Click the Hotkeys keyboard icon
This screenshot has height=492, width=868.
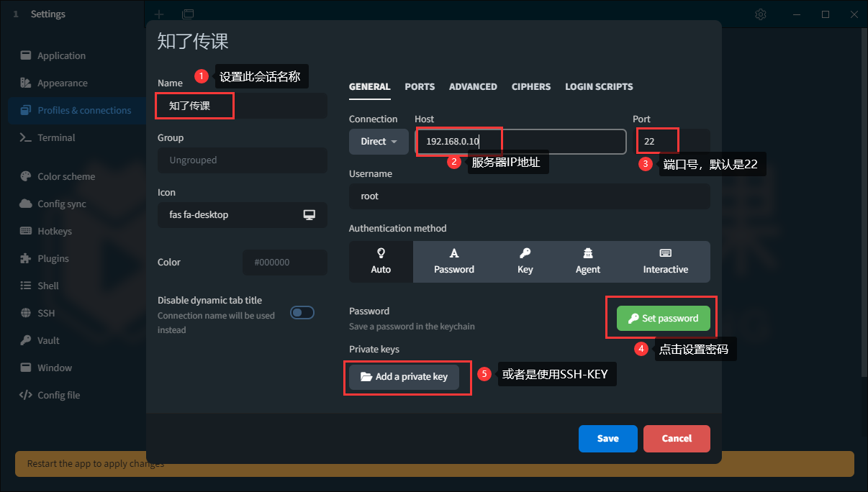point(26,231)
